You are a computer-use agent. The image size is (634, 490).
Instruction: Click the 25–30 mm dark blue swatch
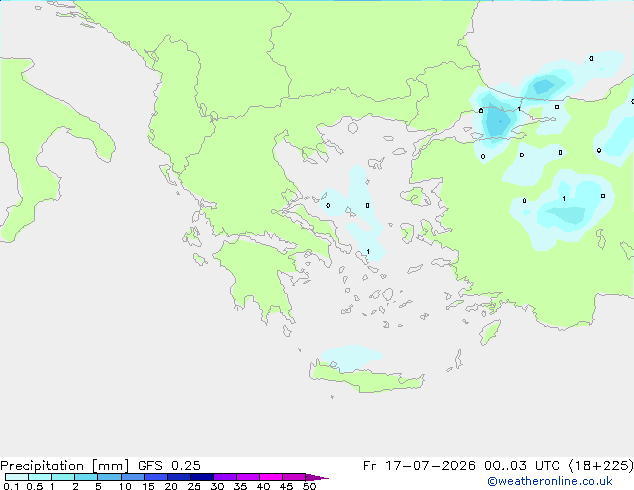[x=202, y=477]
